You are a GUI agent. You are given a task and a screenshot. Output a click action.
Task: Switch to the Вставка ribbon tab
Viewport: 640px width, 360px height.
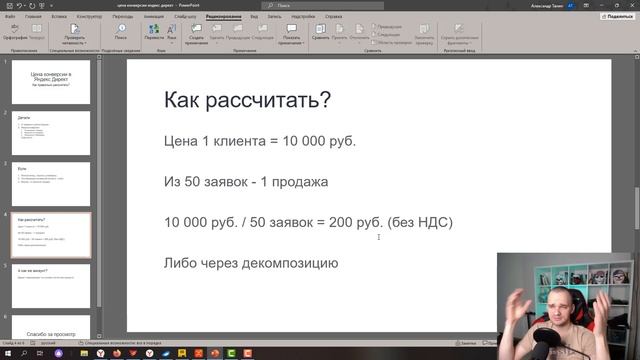point(59,17)
